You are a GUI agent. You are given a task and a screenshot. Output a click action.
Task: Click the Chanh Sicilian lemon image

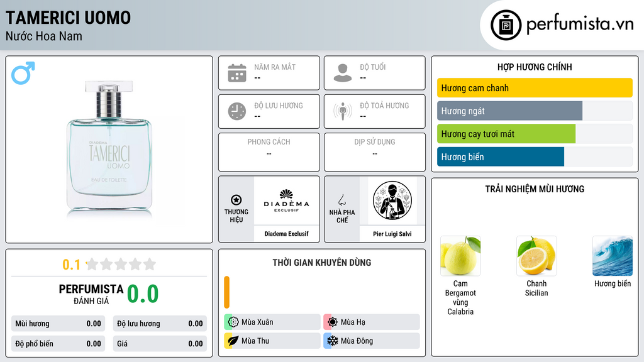[536, 256]
